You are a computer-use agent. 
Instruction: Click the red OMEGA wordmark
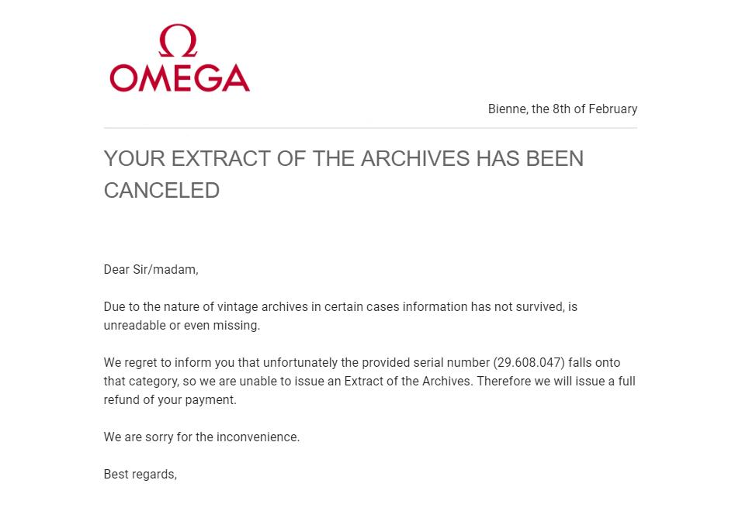coord(179,78)
